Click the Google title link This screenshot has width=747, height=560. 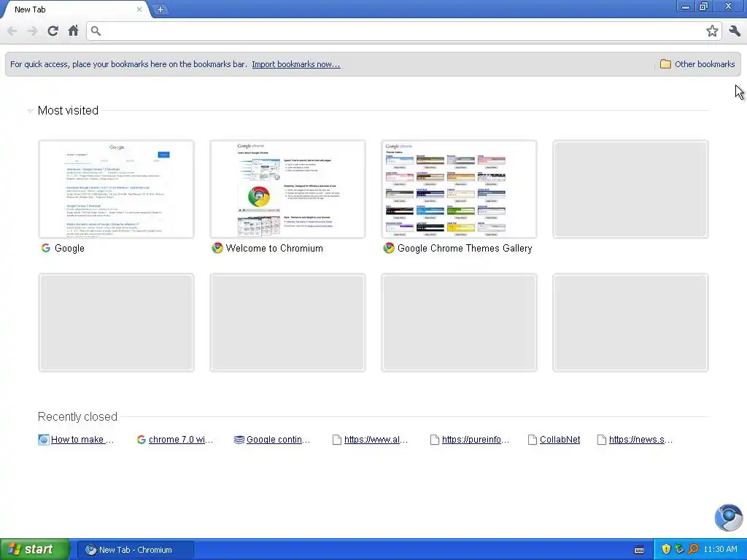[69, 248]
